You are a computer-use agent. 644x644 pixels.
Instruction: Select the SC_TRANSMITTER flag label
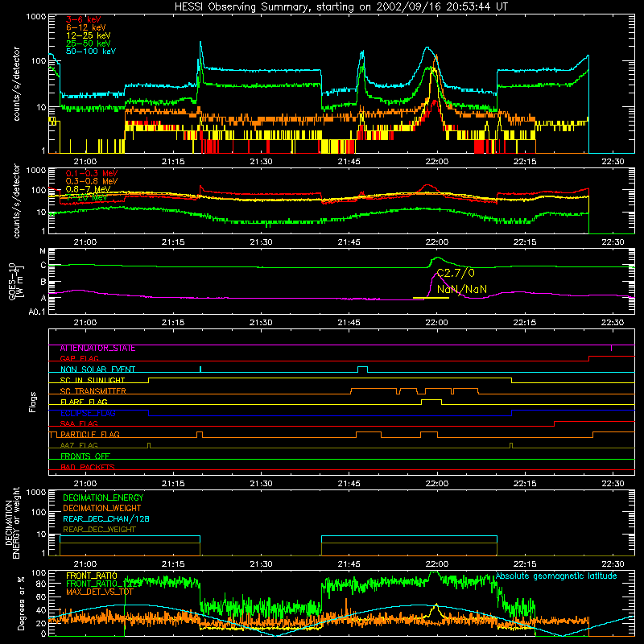[93, 391]
